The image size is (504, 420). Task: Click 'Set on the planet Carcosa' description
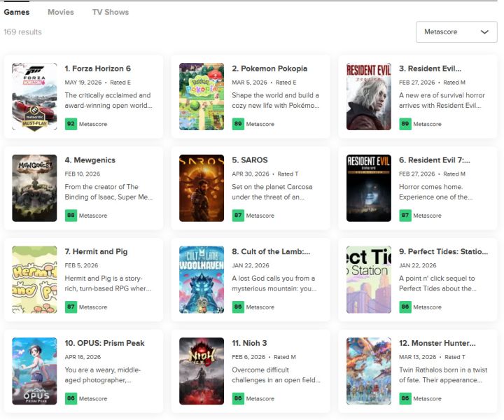(272, 192)
